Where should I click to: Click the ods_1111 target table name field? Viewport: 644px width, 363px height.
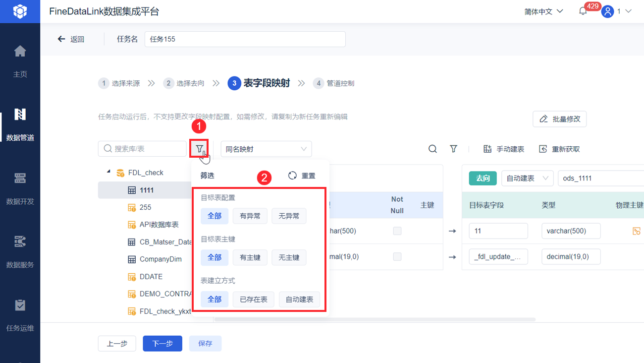click(601, 178)
